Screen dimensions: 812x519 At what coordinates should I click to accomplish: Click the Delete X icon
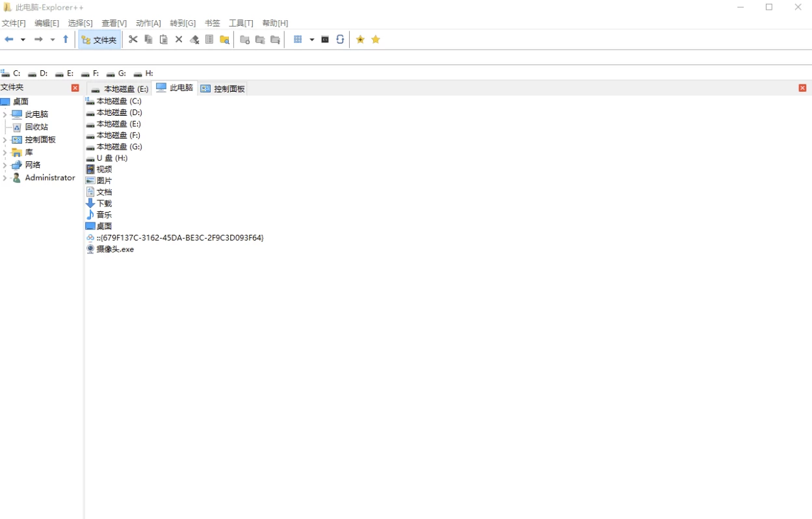[179, 40]
